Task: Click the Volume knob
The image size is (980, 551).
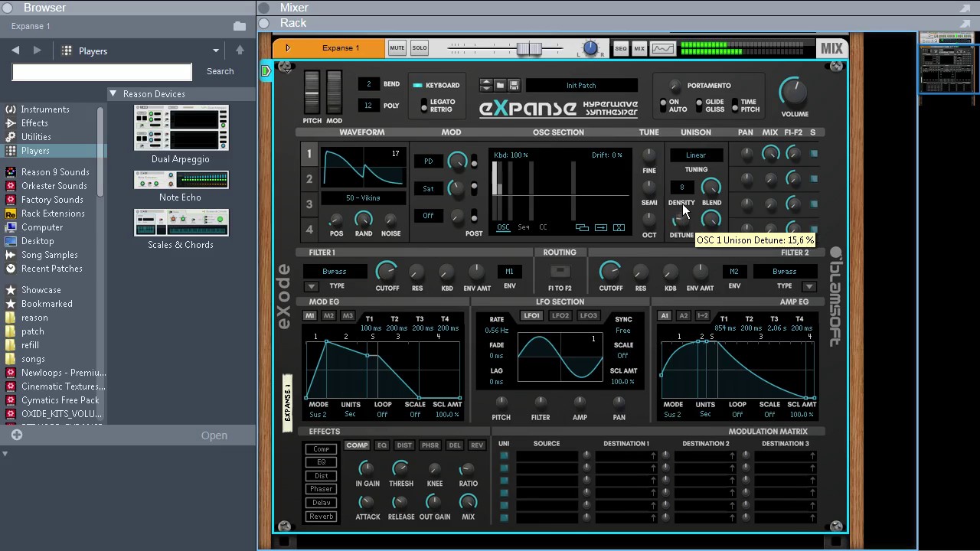Action: click(795, 93)
